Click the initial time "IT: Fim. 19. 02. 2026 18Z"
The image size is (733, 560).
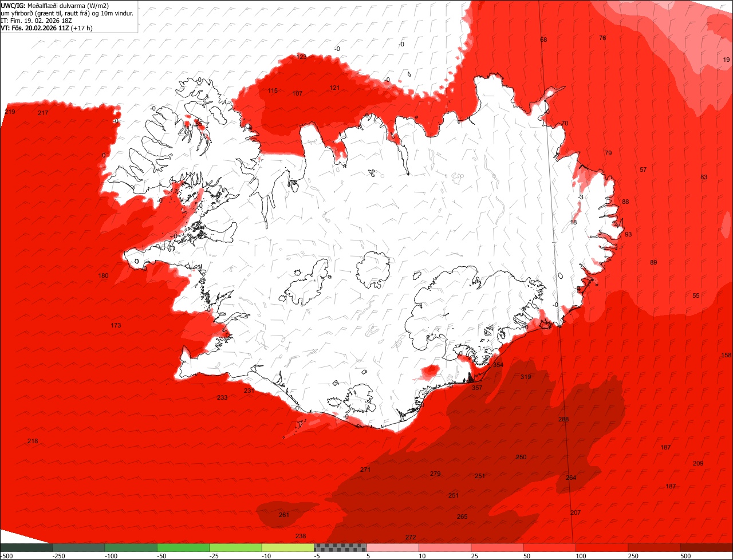pos(38,21)
